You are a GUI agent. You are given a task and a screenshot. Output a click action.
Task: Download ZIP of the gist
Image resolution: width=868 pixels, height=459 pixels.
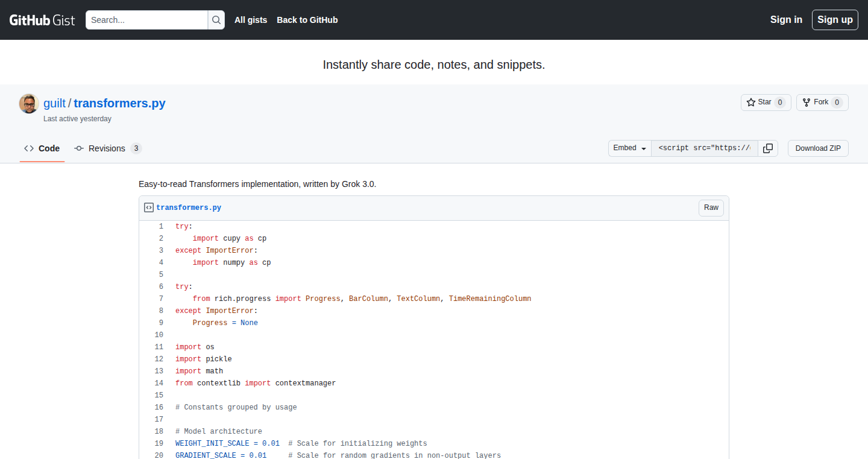point(818,148)
